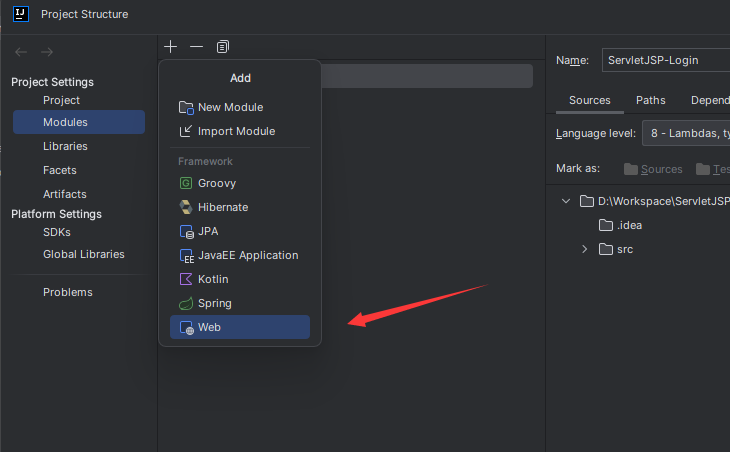Choose Spring from the Add menu
This screenshot has width=730, height=452.
point(214,303)
